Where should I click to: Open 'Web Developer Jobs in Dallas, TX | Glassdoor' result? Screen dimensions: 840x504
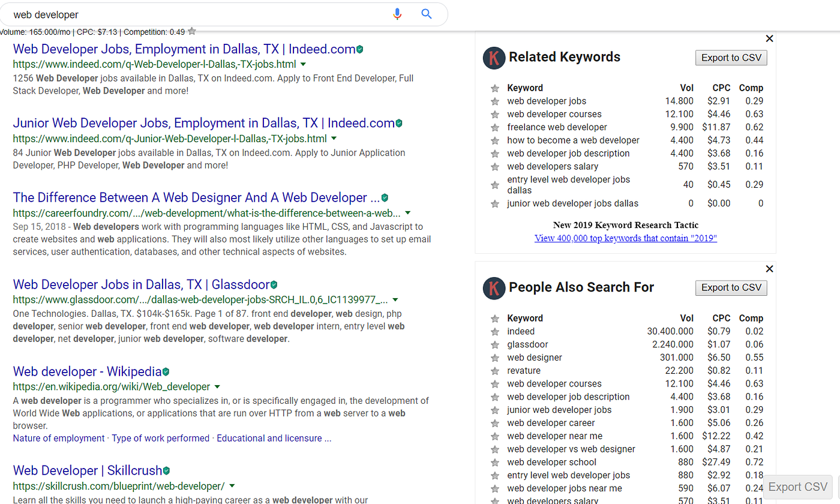pos(141,284)
